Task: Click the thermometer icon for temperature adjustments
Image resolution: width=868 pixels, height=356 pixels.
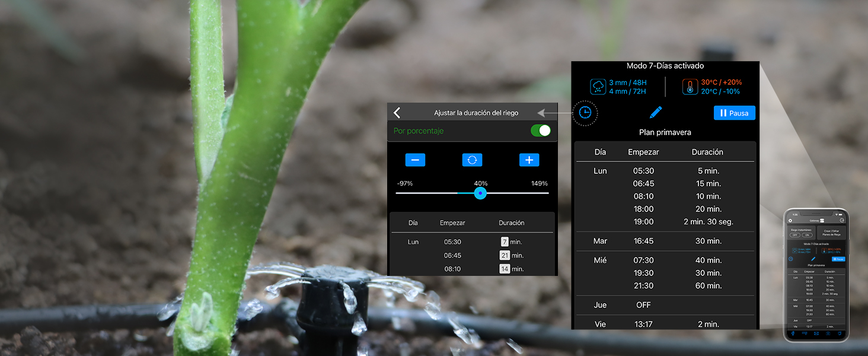Action: [x=690, y=87]
